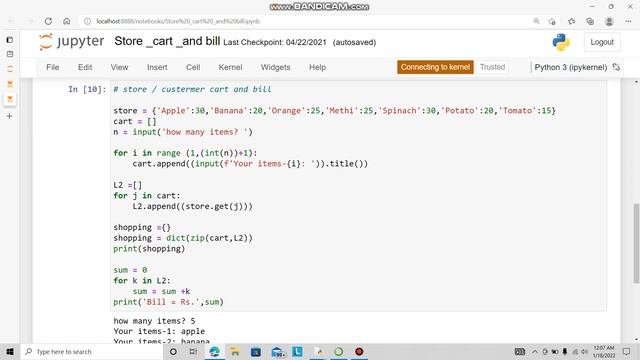Screen dimensions: 640x360
Task: Show hidden system tray icons chevron
Action: [x=534, y=351]
